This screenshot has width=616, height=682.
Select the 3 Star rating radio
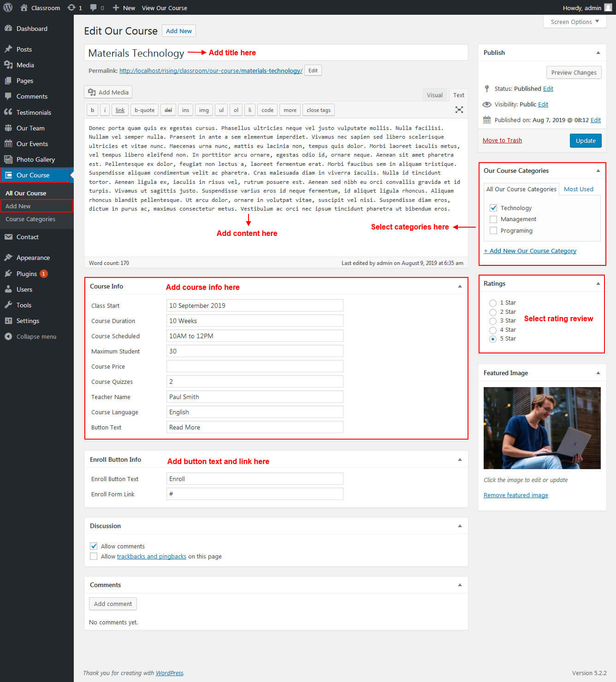(x=493, y=321)
